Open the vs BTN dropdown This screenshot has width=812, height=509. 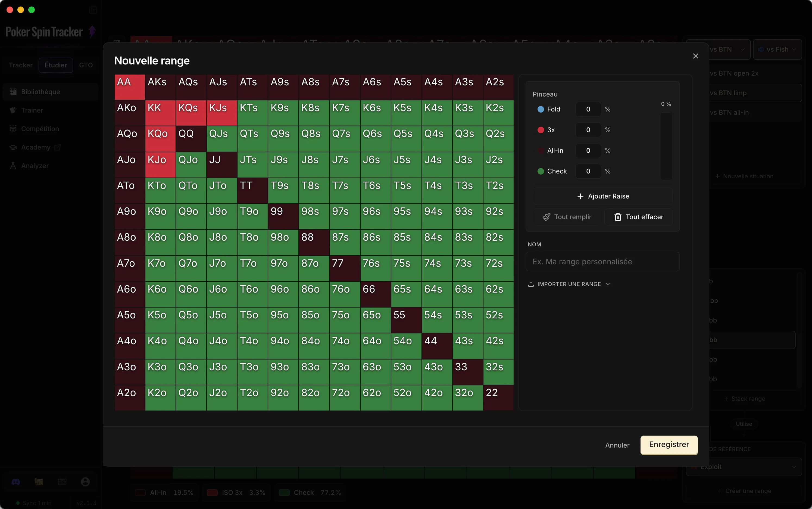click(x=727, y=49)
